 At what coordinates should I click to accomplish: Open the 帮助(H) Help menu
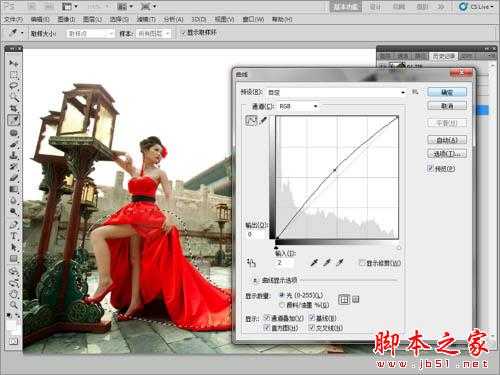pos(282,20)
